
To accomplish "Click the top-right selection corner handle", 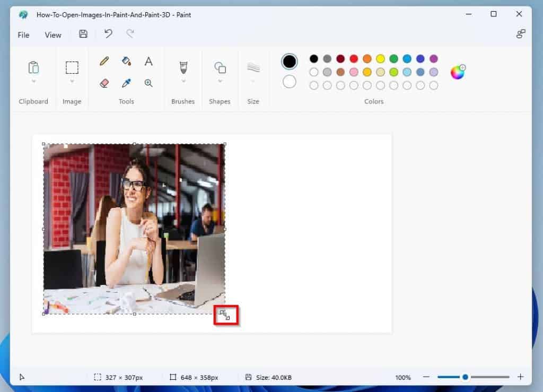I will tap(225, 144).
